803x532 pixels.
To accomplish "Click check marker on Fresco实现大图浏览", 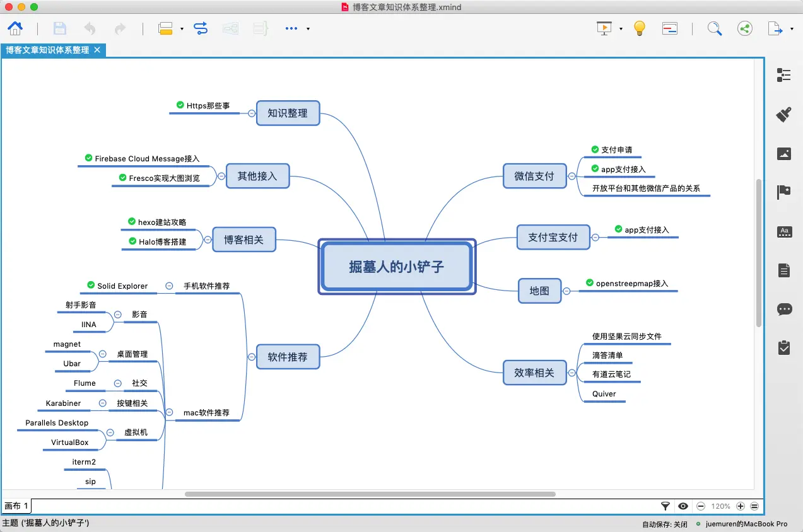I will click(x=122, y=178).
